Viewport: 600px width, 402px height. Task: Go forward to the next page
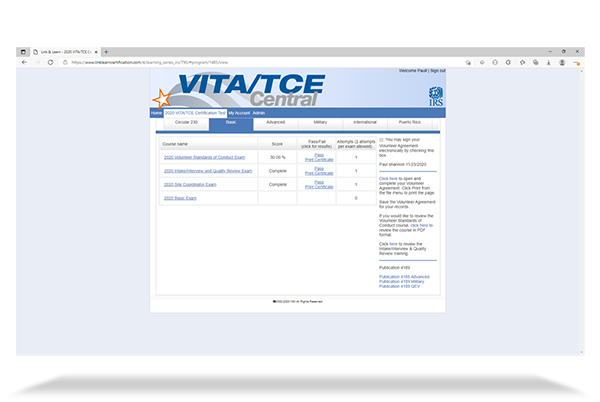[x=37, y=62]
